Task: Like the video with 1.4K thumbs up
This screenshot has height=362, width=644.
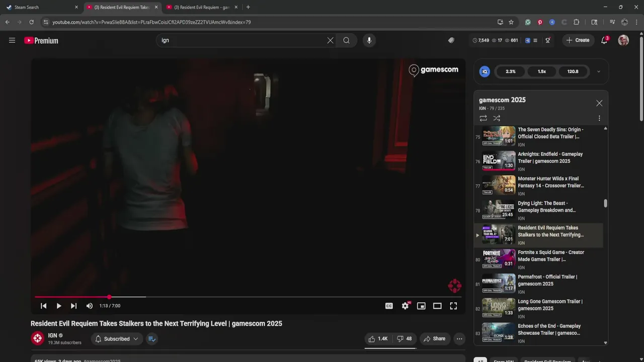Action: 378,339
